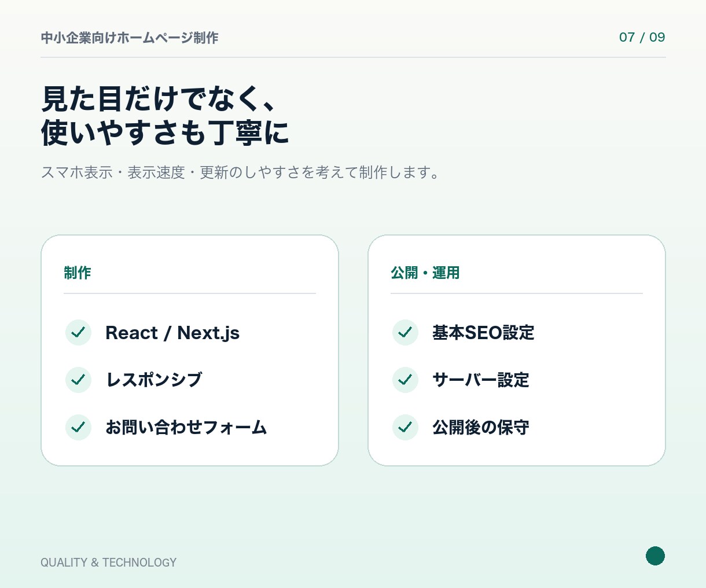The width and height of the screenshot is (706, 588).
Task: Click the checkmark icon beside React / Next.js
Action: tap(78, 333)
